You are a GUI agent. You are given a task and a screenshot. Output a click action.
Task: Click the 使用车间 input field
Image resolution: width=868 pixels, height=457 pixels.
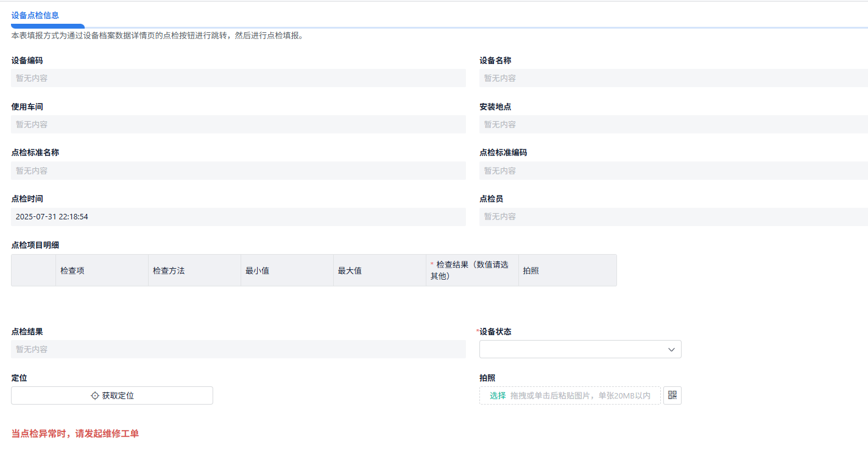pyautogui.click(x=238, y=124)
